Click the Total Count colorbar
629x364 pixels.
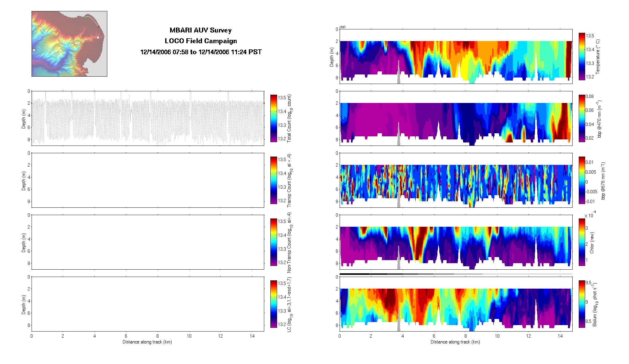(273, 118)
